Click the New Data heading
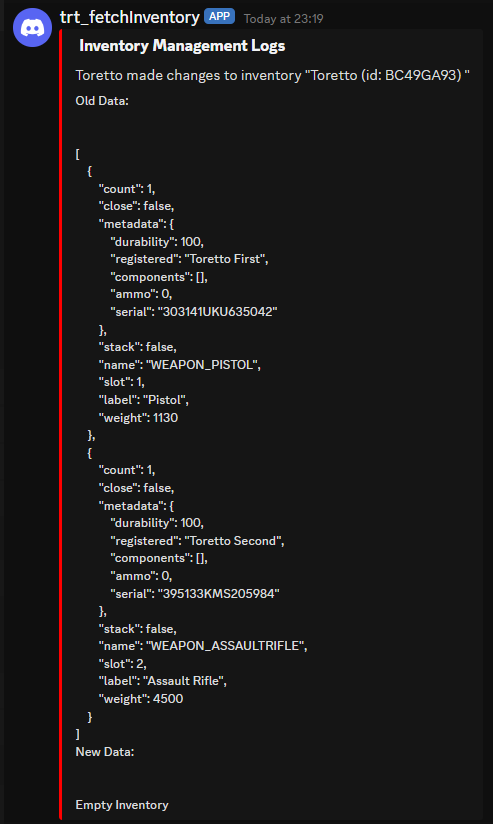493x824 pixels. click(x=105, y=752)
